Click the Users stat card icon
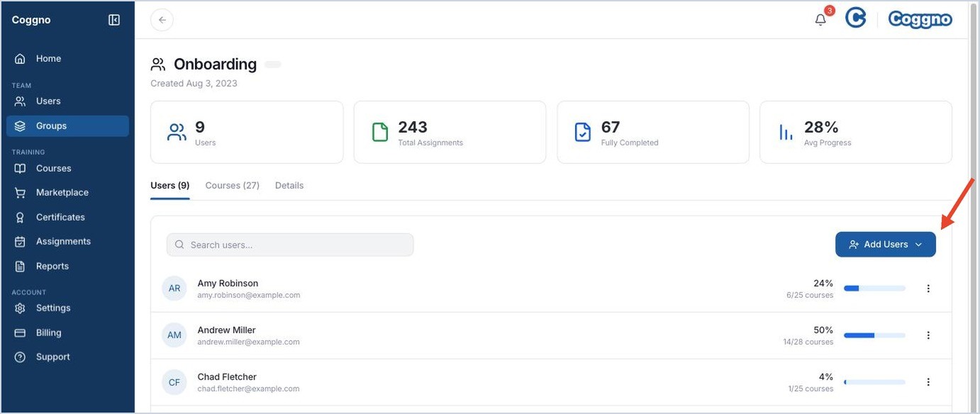Viewport: 980px width, 414px height. coord(177,132)
